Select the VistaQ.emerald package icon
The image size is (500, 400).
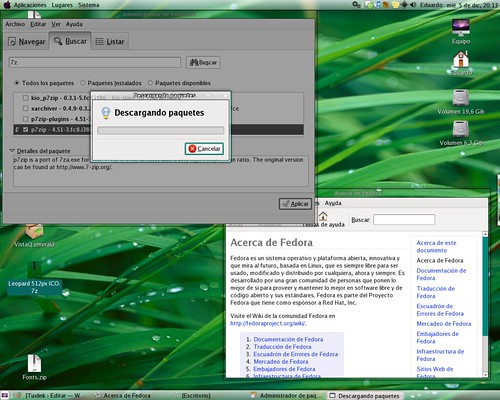pos(34,235)
